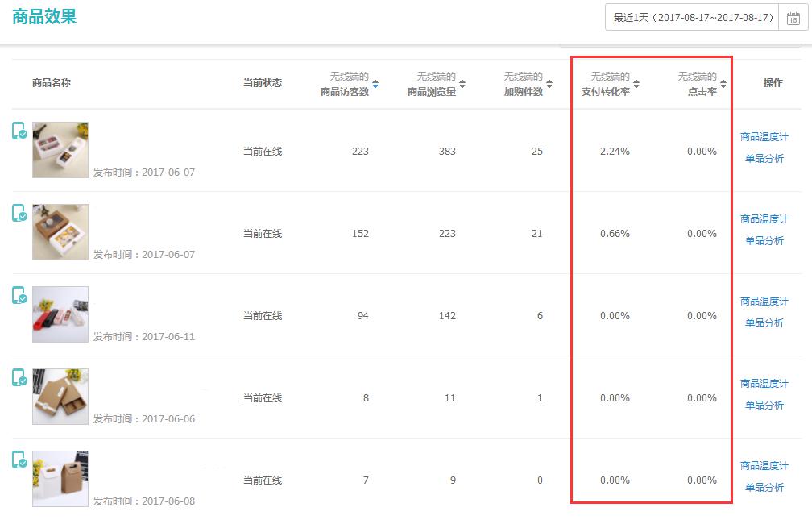Image resolution: width=812 pixels, height=520 pixels.
Task: Open the kraft drawer box thumbnail
Action: (x=60, y=397)
